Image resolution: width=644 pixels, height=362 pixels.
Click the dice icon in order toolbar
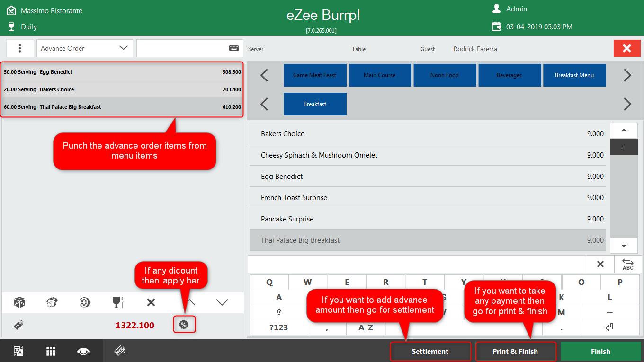coord(19,302)
